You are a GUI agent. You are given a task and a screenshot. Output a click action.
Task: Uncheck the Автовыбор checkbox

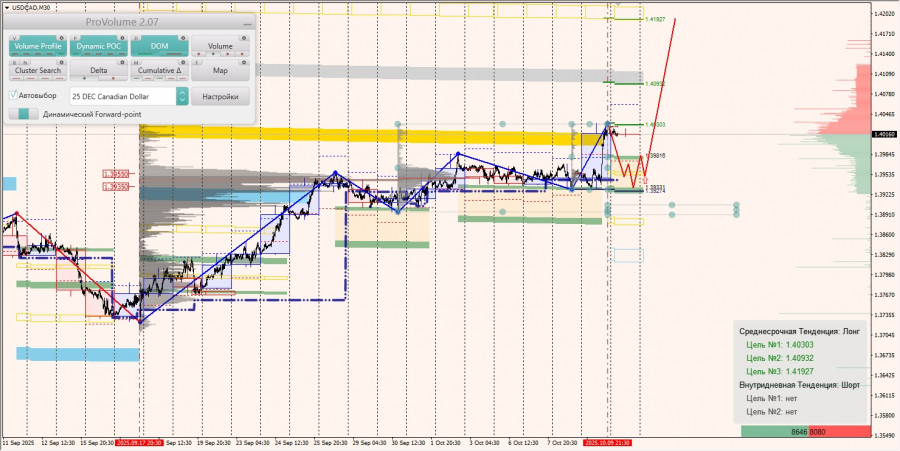14,95
